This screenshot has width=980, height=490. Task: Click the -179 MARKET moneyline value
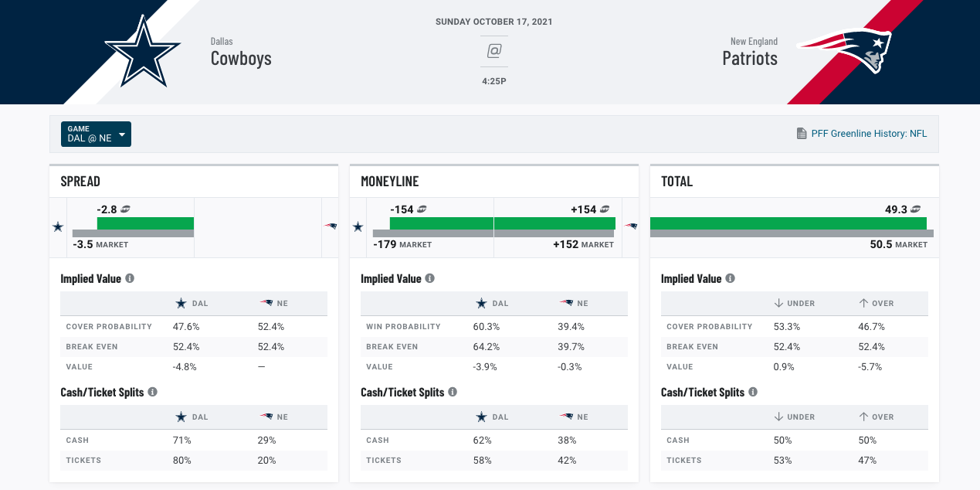tap(402, 244)
